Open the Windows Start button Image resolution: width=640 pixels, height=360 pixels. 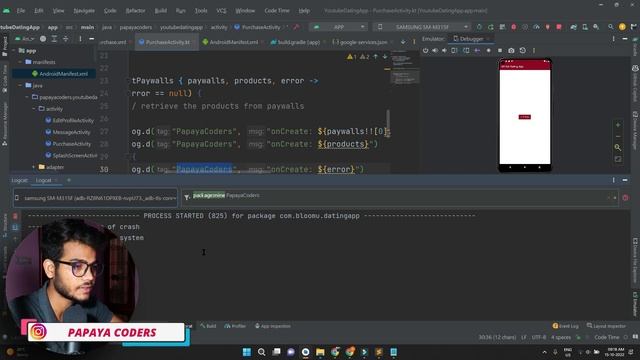pos(247,352)
